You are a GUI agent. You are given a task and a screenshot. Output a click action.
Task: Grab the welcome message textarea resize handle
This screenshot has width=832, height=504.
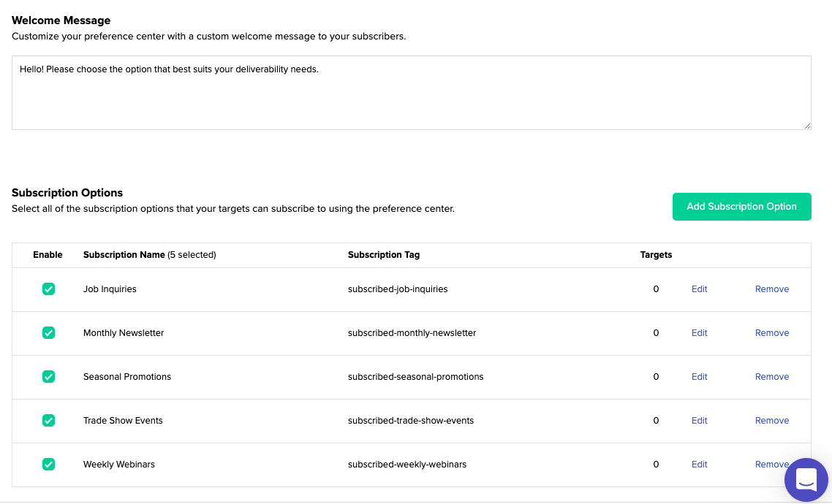click(808, 126)
